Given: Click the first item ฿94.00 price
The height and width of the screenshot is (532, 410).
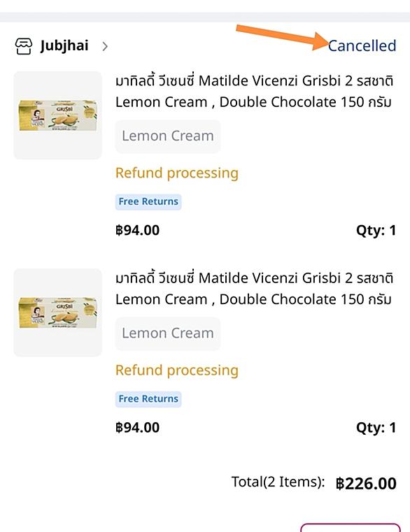Looking at the screenshot, I should coord(138,231).
